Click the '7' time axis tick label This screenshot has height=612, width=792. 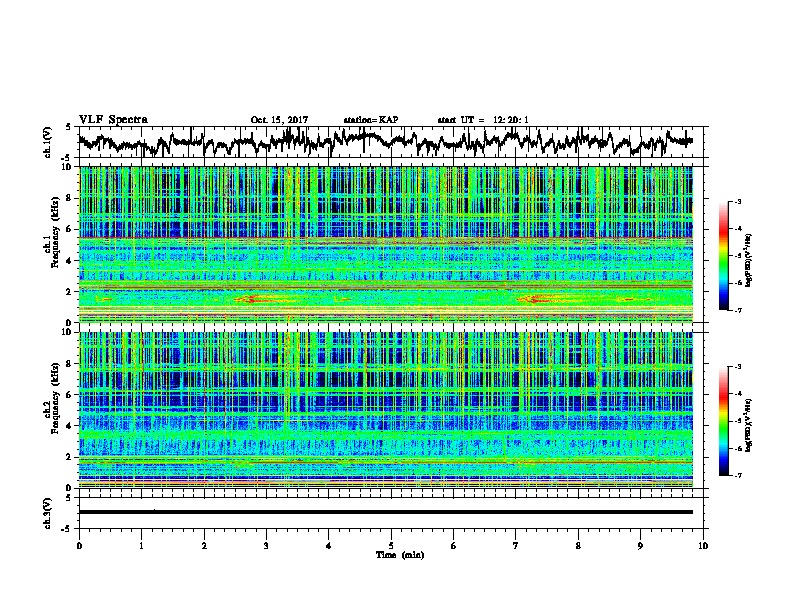[x=516, y=546]
